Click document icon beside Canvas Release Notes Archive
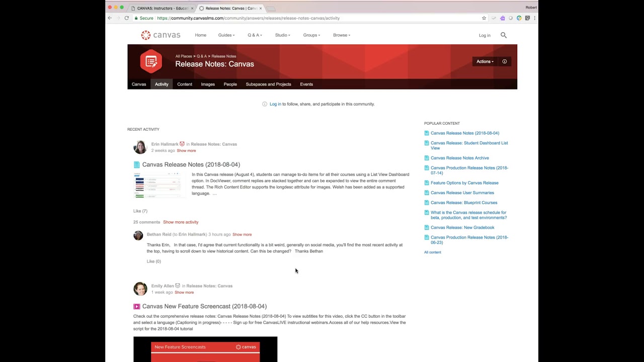Viewport: 644px width, 362px height. pyautogui.click(x=427, y=158)
